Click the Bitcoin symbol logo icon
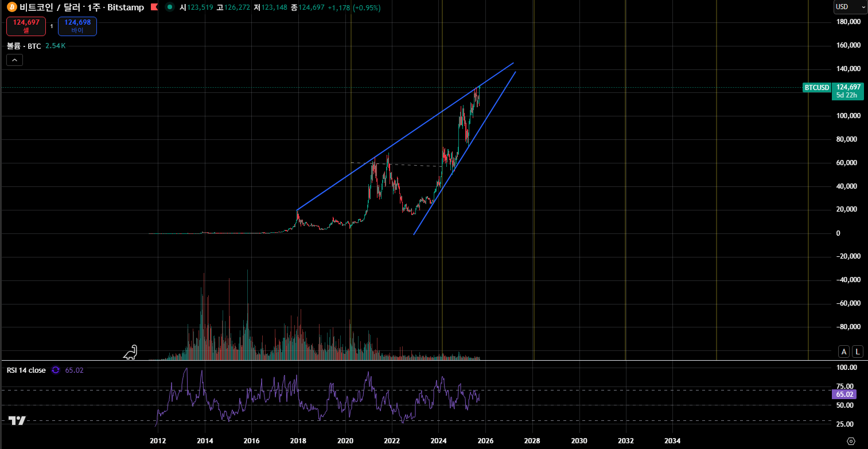 click(x=12, y=7)
